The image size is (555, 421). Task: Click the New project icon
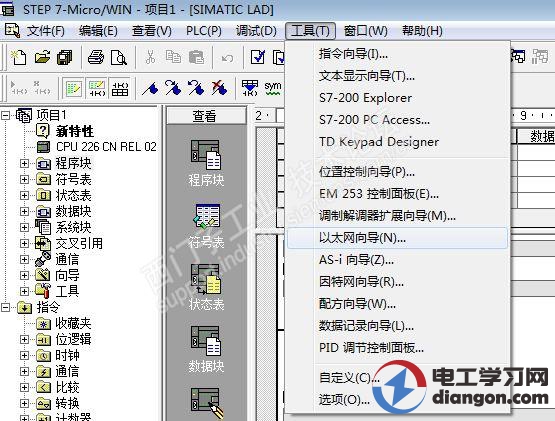point(18,57)
